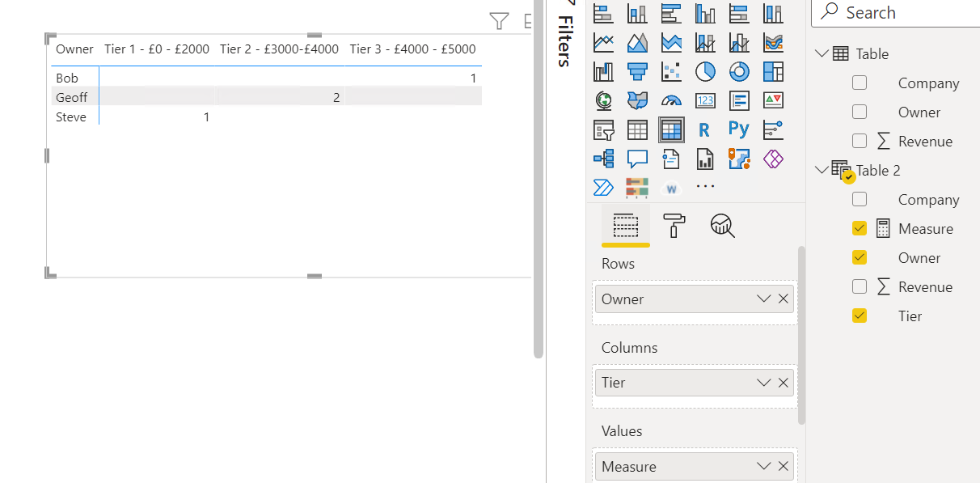The width and height of the screenshot is (980, 483).
Task: Open the Owner field dropdown in Rows
Action: coord(763,299)
